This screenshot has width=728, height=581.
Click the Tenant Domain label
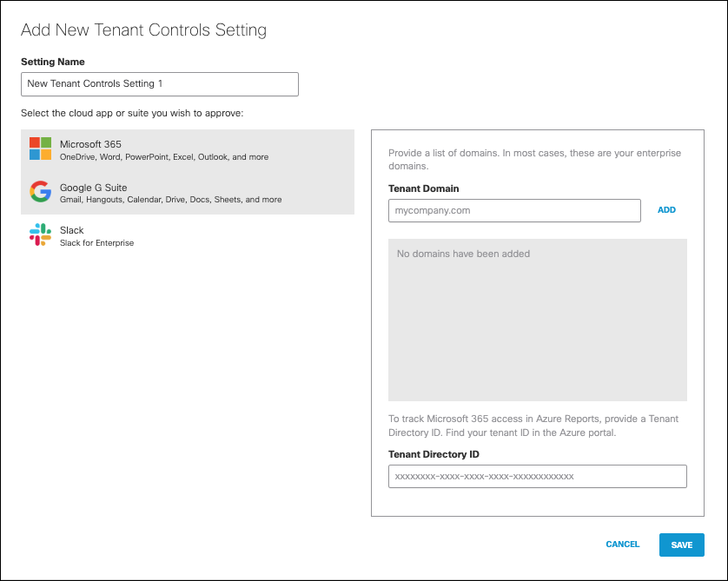click(423, 188)
